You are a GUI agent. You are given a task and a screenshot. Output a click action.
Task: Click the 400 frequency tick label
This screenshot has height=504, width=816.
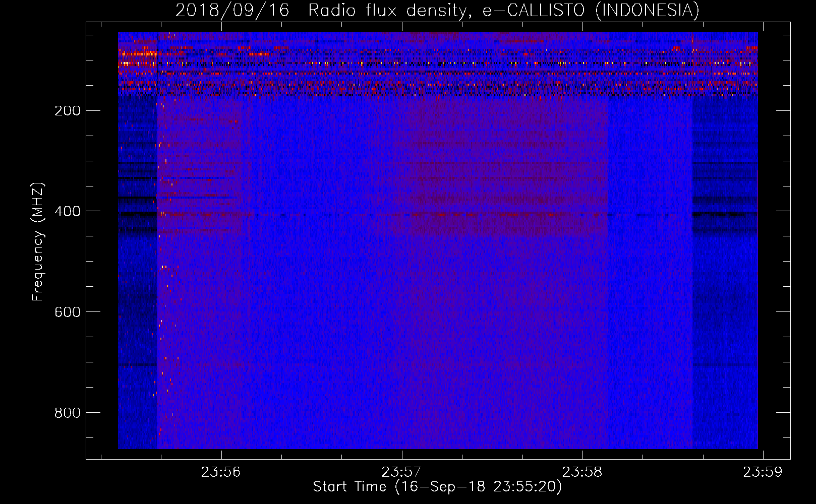[x=68, y=211]
